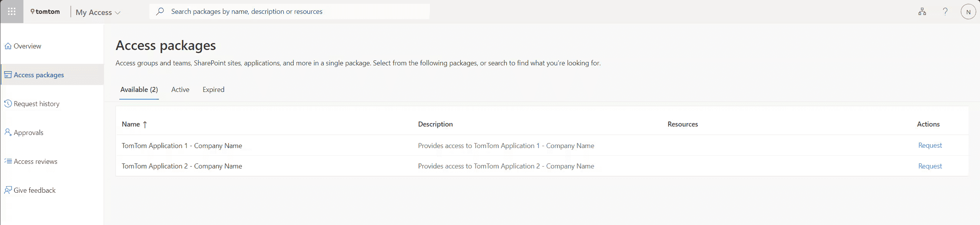The height and width of the screenshot is (225, 980).
Task: Open Approvals in sidebar
Action: (28, 133)
